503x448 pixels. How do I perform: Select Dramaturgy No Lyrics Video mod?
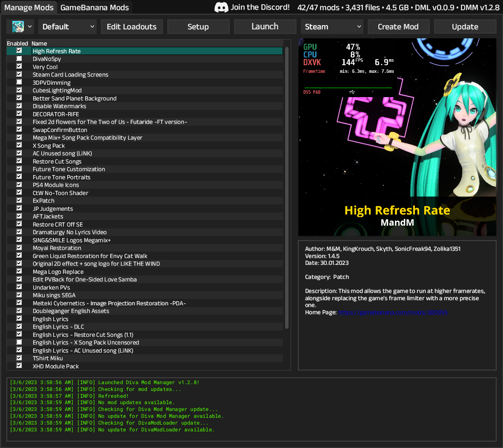point(145,232)
